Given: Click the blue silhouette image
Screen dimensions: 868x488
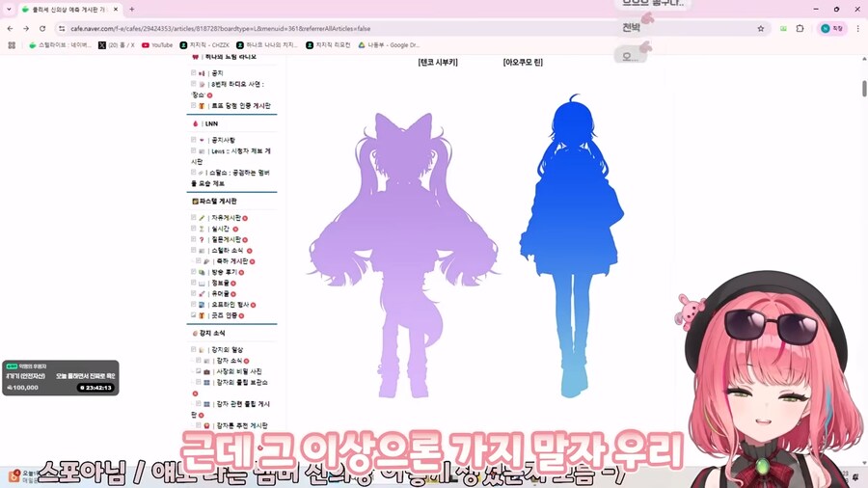Looking at the screenshot, I should coord(572,246).
